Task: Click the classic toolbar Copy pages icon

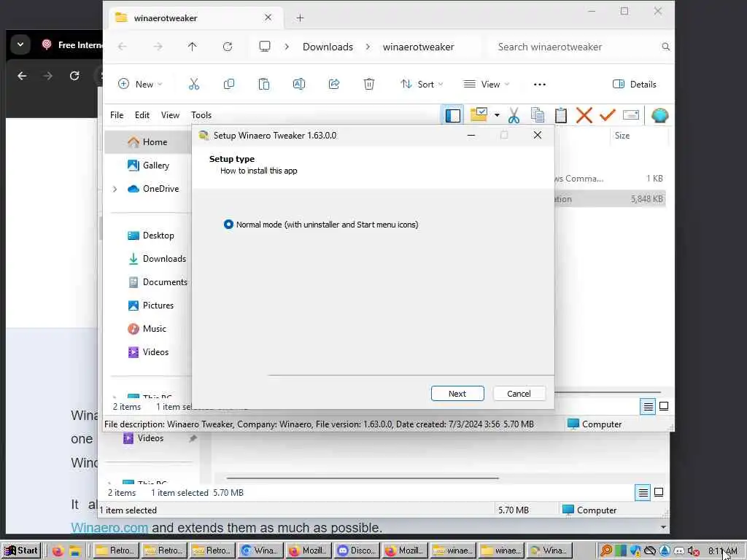Action: tap(538, 115)
